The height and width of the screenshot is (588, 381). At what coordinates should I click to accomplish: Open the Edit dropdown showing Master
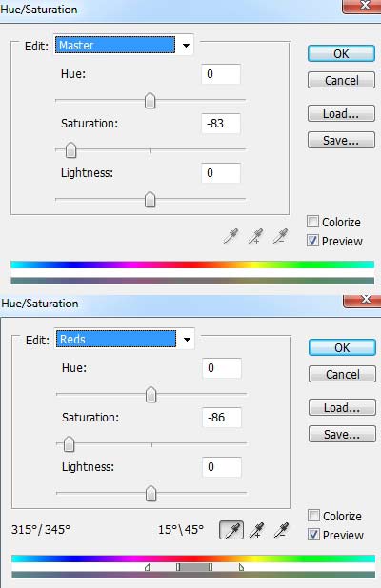tap(124, 46)
